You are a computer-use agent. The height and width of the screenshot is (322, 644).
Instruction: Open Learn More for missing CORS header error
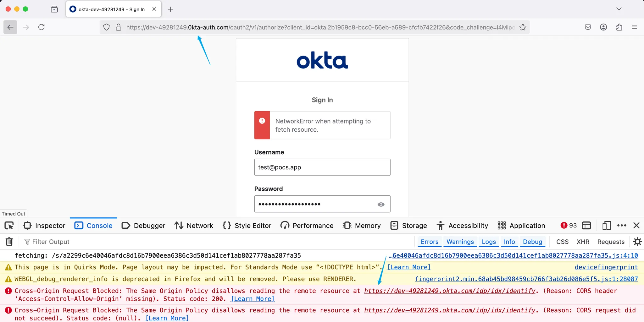coord(253,299)
